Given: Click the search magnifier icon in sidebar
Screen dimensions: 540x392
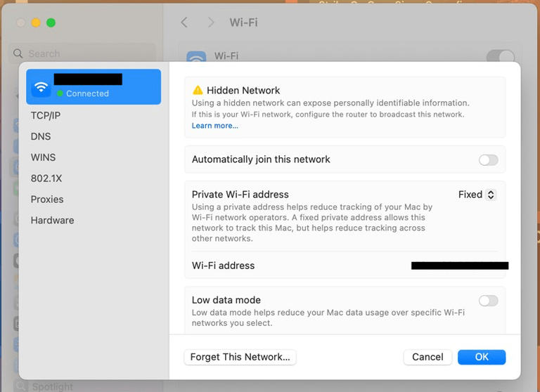Looking at the screenshot, I should [x=19, y=54].
